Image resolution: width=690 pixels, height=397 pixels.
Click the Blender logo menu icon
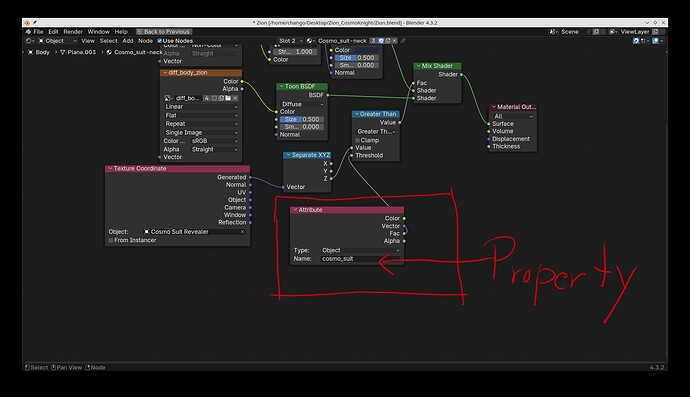[x=28, y=32]
